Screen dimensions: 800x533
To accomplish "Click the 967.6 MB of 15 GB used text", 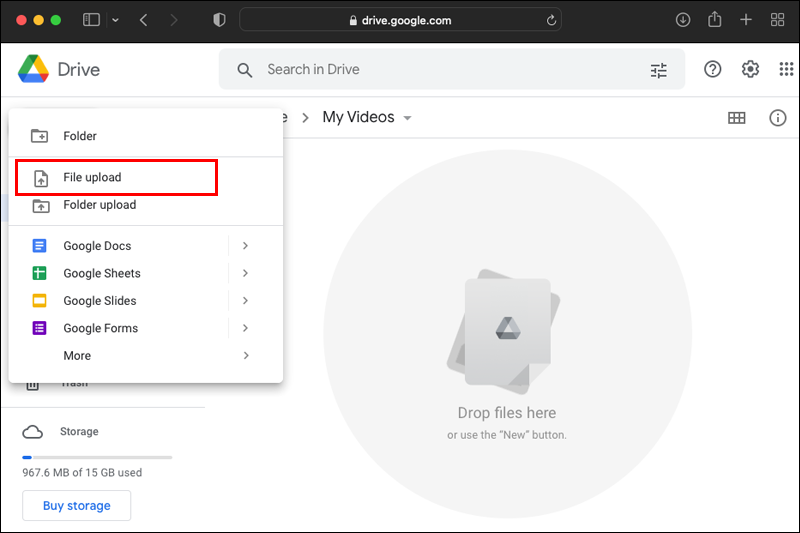I will pyautogui.click(x=82, y=473).
